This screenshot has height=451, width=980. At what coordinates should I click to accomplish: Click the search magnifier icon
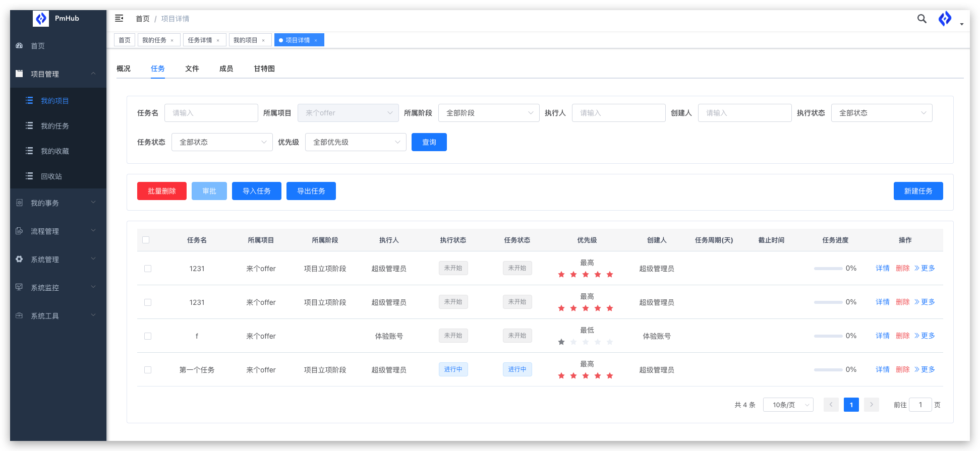pyautogui.click(x=921, y=19)
